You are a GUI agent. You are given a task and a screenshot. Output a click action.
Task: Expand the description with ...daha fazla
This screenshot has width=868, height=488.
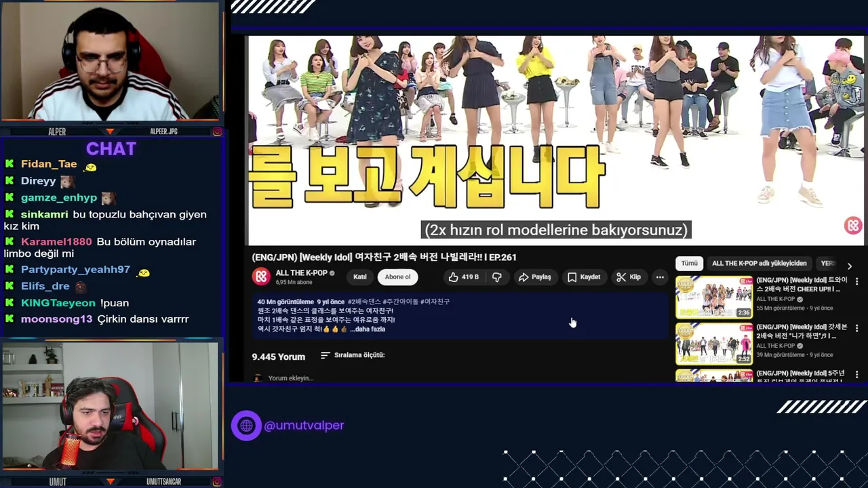point(368,329)
